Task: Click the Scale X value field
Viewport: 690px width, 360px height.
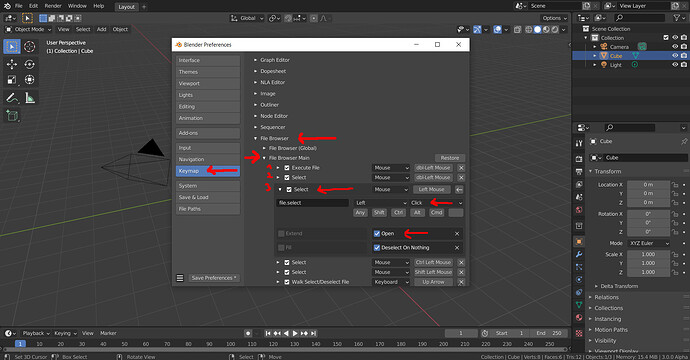Action: pos(648,254)
